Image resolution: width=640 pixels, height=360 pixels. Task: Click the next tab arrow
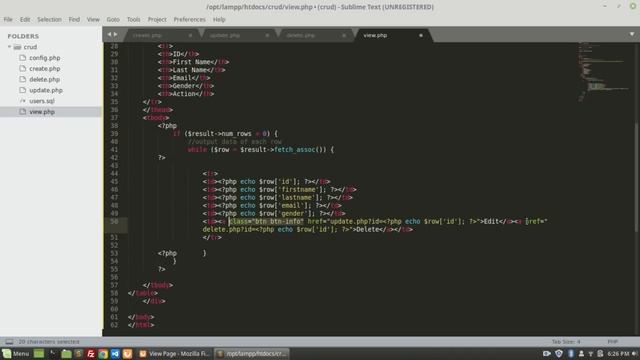coord(116,35)
